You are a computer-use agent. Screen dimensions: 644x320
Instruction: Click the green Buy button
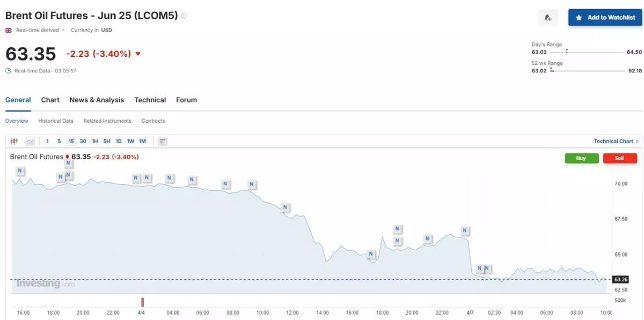pyautogui.click(x=581, y=158)
